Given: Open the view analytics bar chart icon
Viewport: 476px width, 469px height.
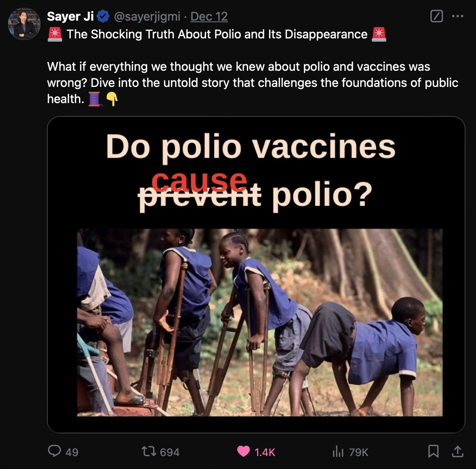Looking at the screenshot, I should [338, 451].
